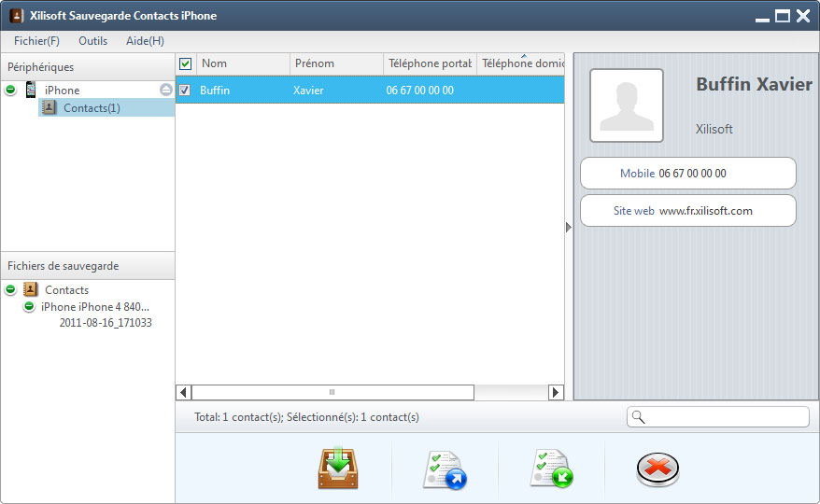Click the backup contacts box icon
The width and height of the screenshot is (820, 504).
(338, 468)
